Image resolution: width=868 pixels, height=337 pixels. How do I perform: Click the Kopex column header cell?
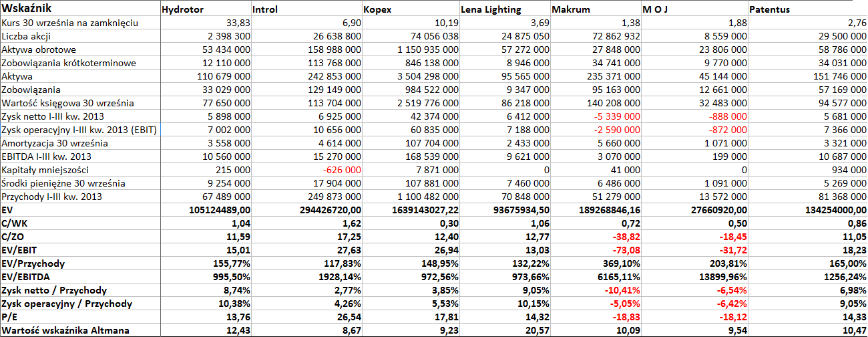pos(411,9)
